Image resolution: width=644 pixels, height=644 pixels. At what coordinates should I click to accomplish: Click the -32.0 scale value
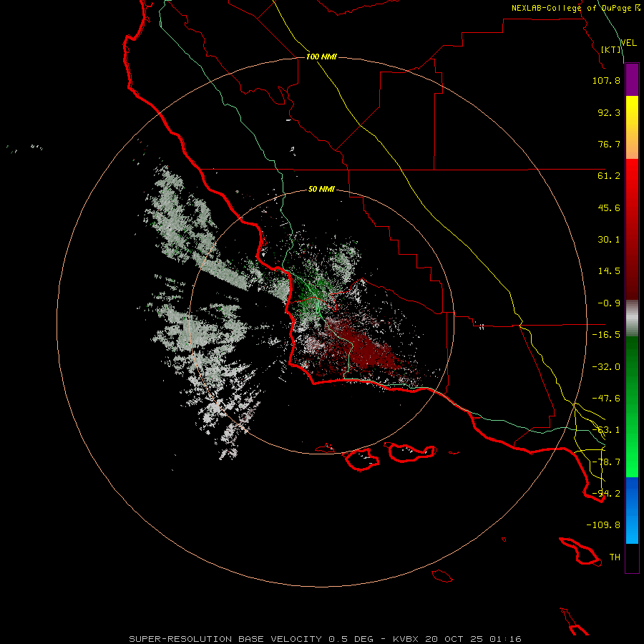click(x=606, y=367)
